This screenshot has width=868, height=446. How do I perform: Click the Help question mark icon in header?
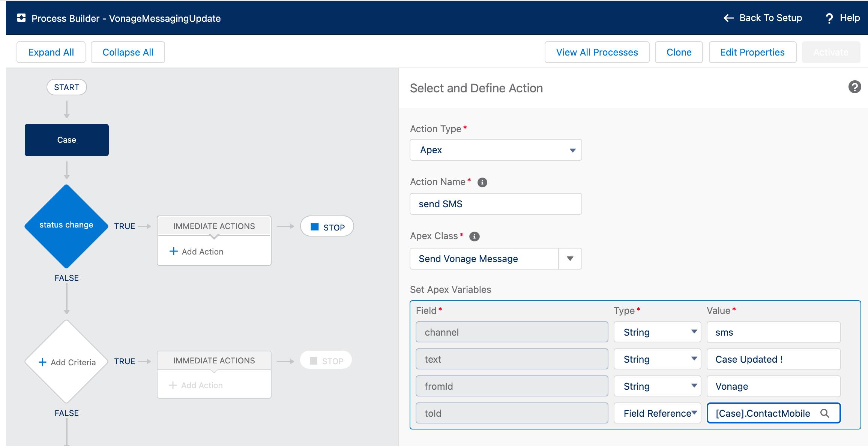(x=829, y=18)
